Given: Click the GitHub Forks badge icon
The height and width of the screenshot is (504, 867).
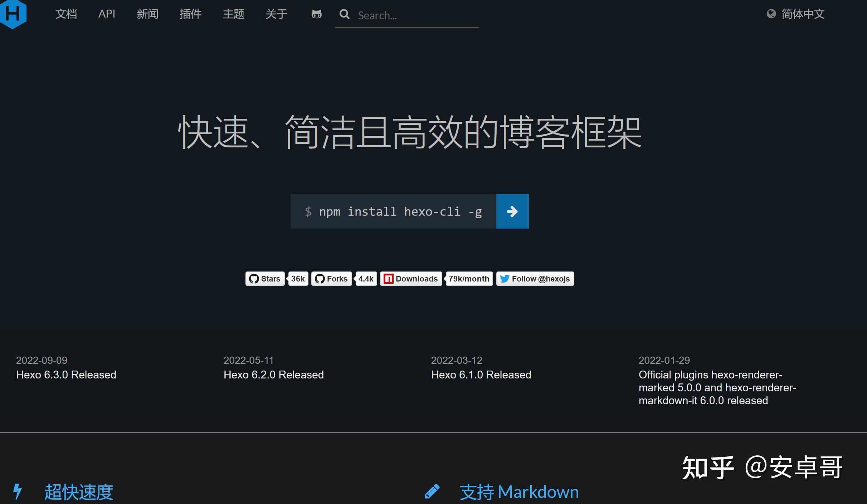Looking at the screenshot, I should click(321, 279).
